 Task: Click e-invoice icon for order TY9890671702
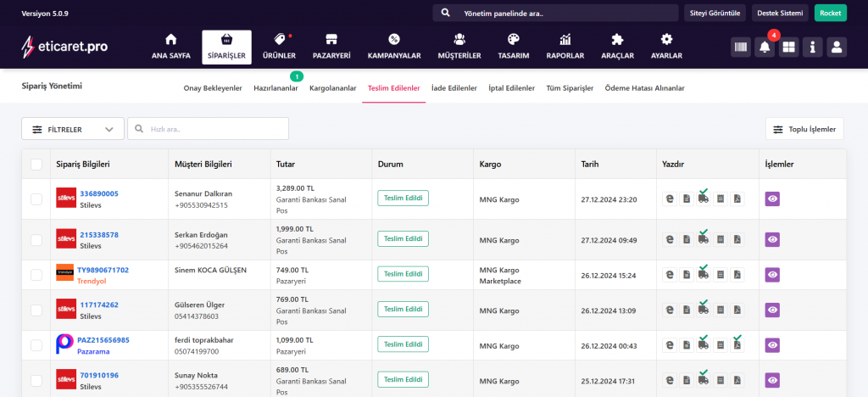point(669,275)
